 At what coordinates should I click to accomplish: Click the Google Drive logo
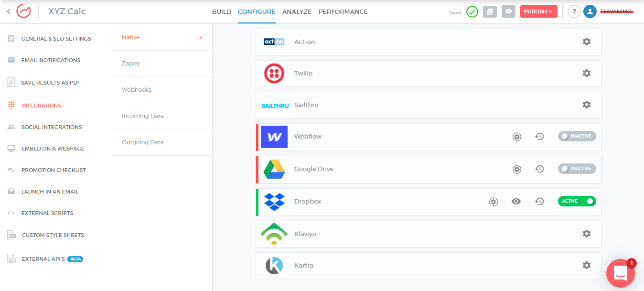274,169
